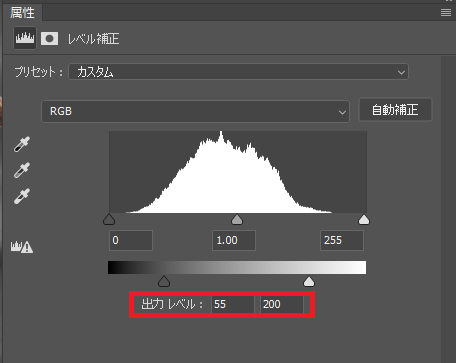This screenshot has height=363, width=456.
Task: Pick the white point eyedropper
Action: [x=22, y=196]
